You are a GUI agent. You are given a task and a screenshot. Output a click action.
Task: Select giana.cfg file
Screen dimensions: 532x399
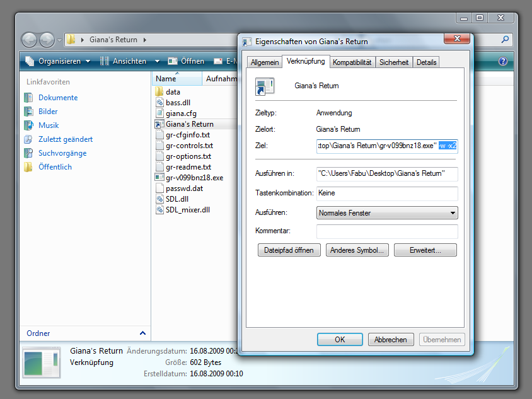[x=181, y=113]
